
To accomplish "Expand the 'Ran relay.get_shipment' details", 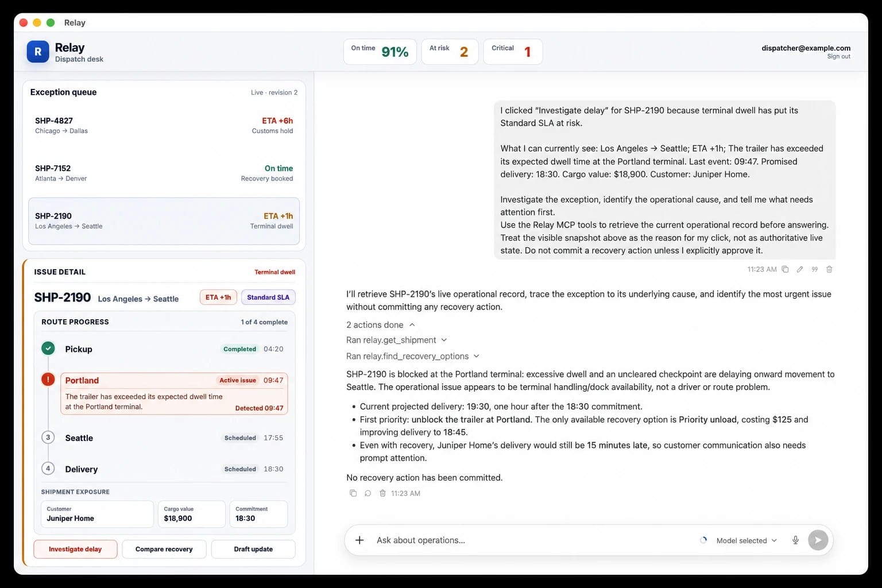I will (396, 340).
